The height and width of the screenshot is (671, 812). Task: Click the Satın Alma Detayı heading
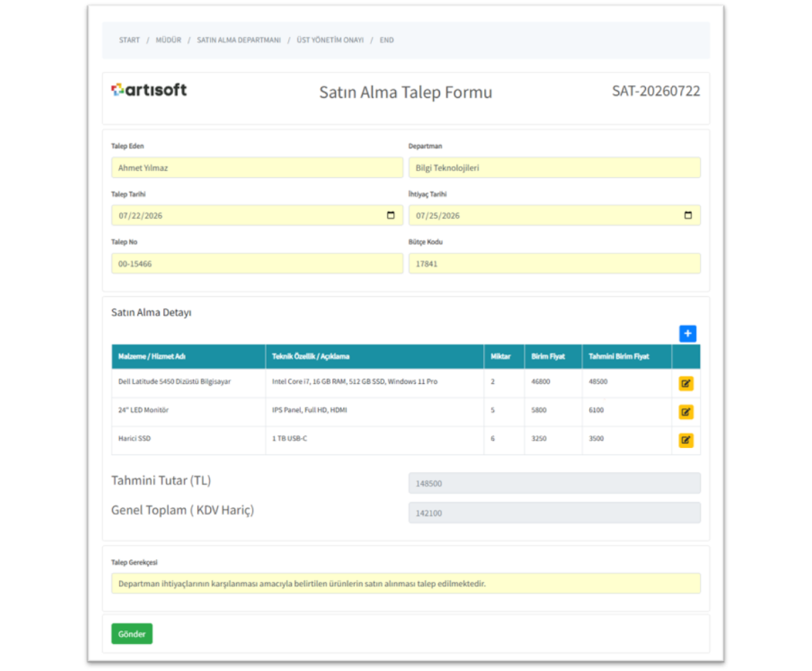pos(151,312)
